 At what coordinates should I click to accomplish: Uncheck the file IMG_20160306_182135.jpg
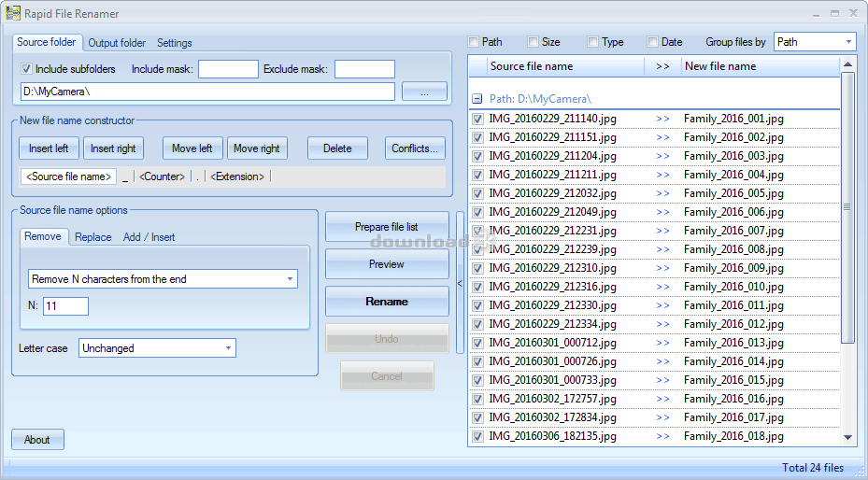click(477, 436)
